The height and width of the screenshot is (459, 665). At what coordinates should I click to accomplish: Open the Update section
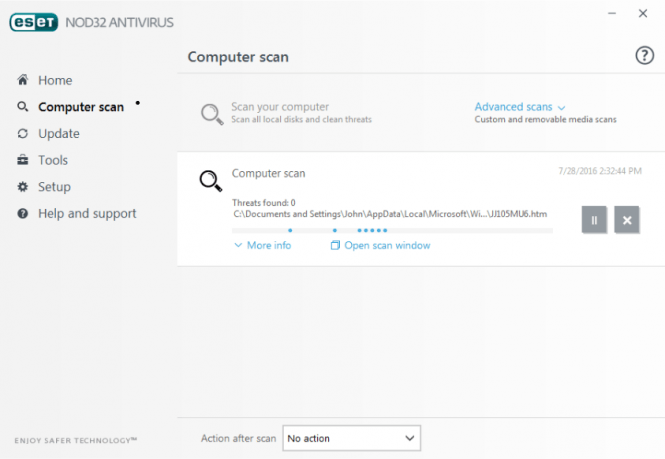59,134
